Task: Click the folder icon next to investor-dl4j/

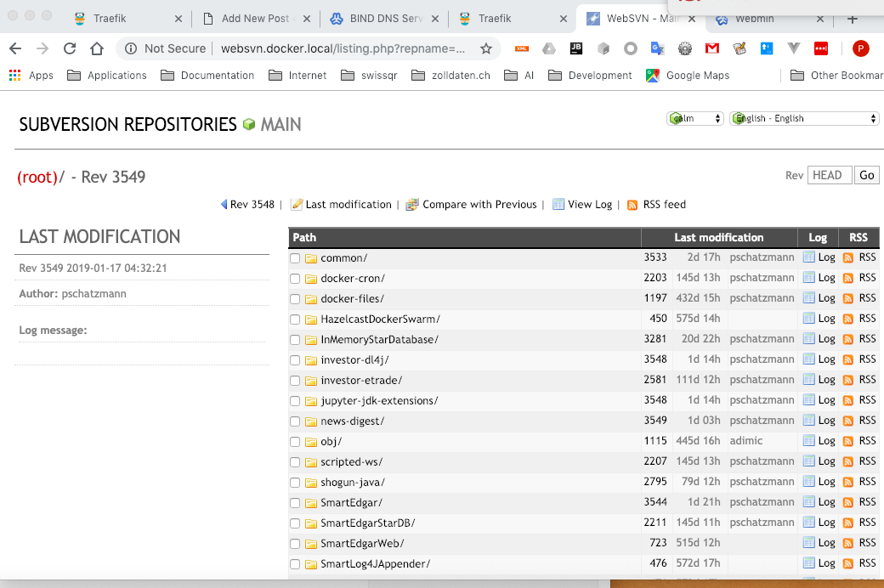Action: click(311, 359)
